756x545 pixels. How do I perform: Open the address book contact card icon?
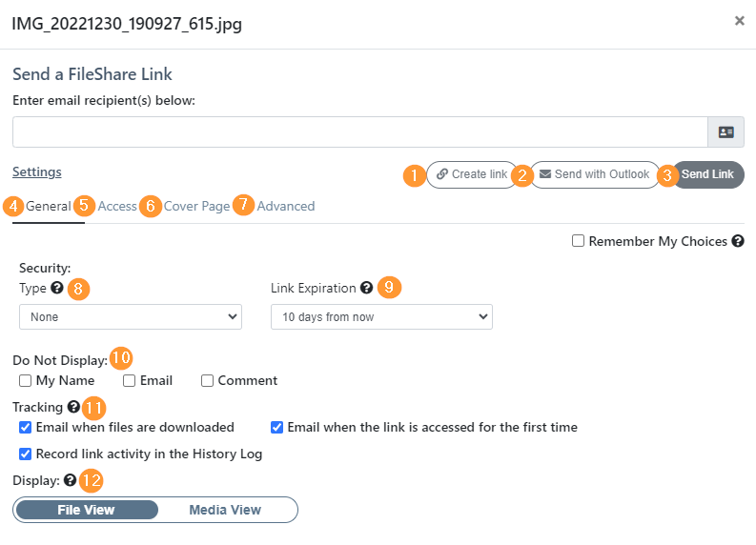tap(725, 132)
